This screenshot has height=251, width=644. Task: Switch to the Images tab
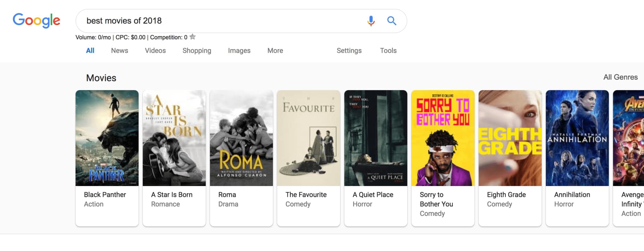point(239,51)
